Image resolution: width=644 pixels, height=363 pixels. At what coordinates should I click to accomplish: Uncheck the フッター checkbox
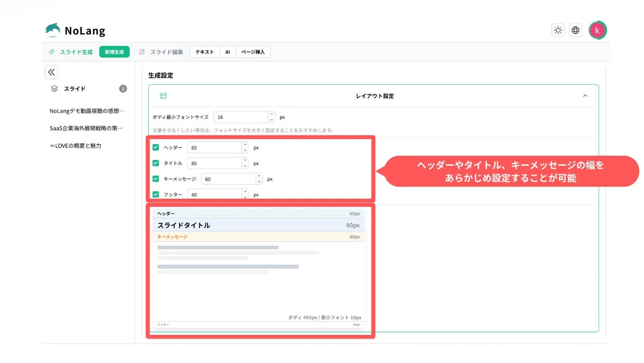click(x=156, y=194)
